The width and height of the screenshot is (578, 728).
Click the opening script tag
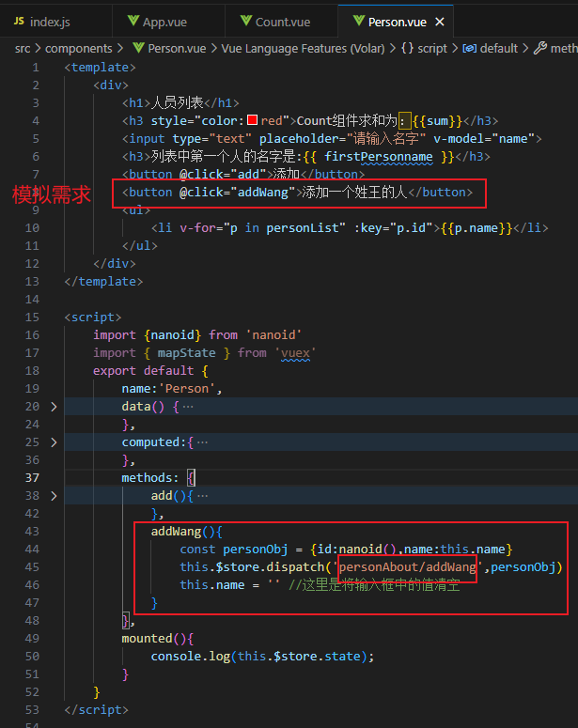pyautogui.click(x=93, y=318)
